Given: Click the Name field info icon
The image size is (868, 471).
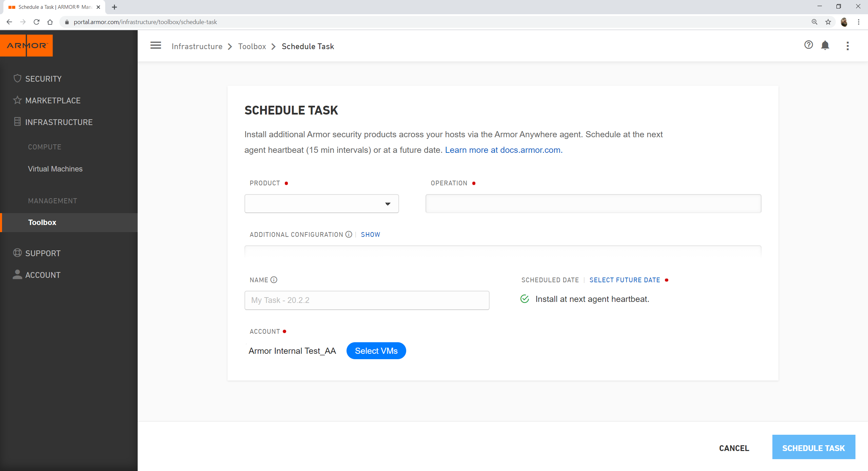Looking at the screenshot, I should [274, 280].
